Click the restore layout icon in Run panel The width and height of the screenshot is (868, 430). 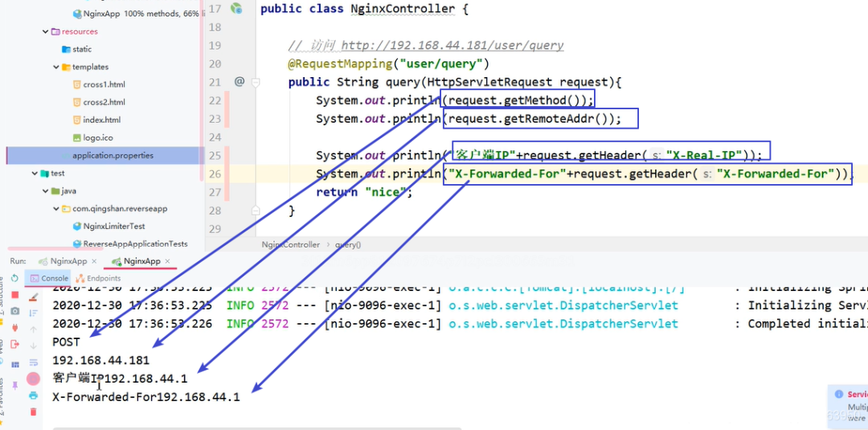coord(15,365)
